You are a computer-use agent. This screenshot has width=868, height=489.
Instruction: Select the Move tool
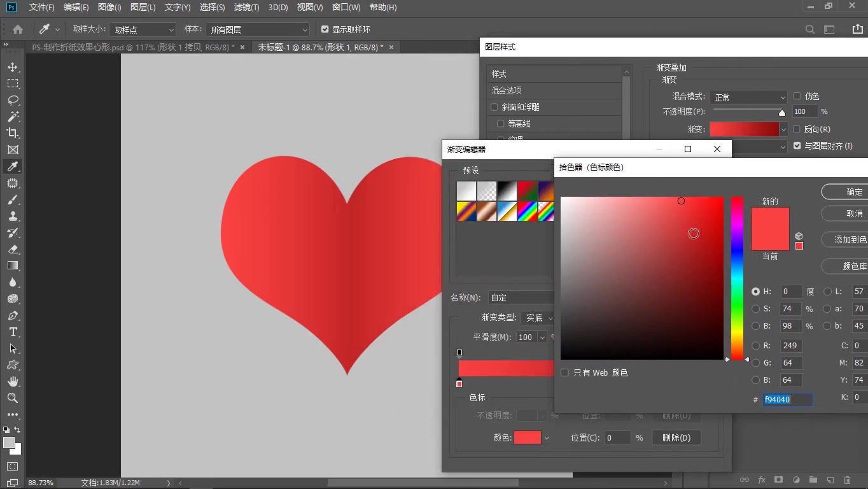click(x=13, y=67)
